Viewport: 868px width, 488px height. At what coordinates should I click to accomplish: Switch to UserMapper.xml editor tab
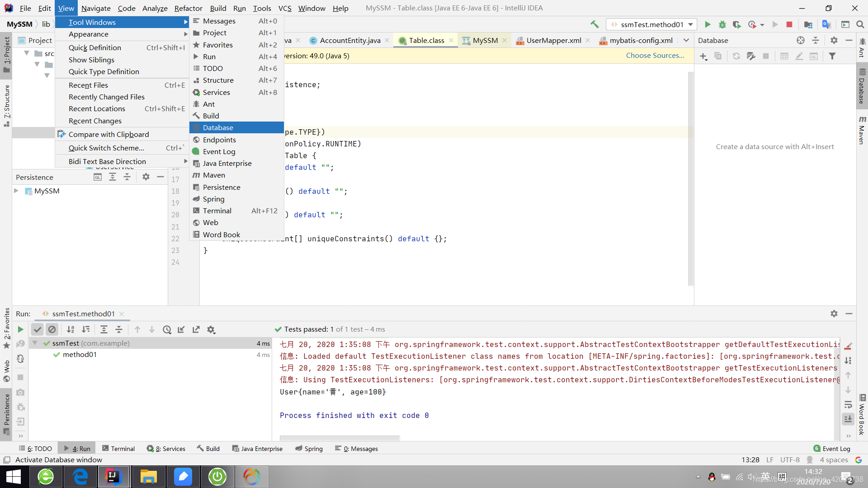click(x=554, y=40)
